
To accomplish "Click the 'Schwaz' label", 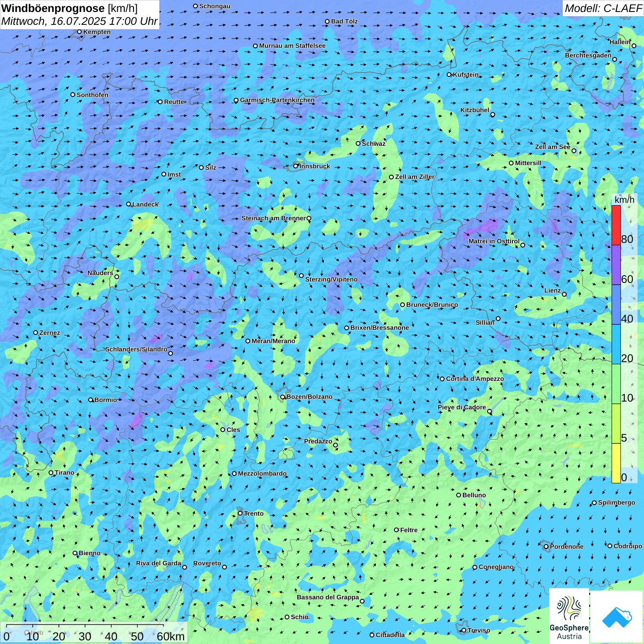I will pos(374,144).
